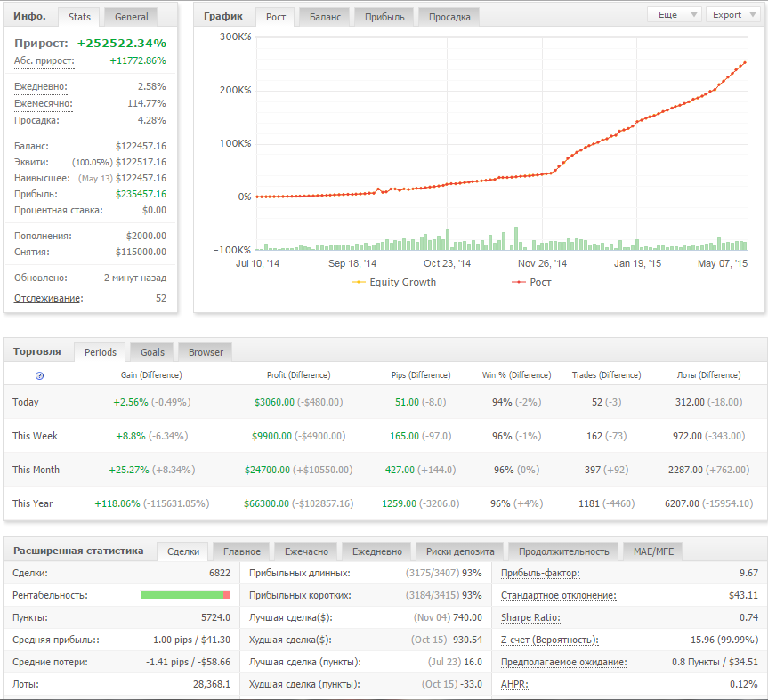The width and height of the screenshot is (768, 700).
Task: Click the Sharpe Ratio label
Action: click(530, 618)
